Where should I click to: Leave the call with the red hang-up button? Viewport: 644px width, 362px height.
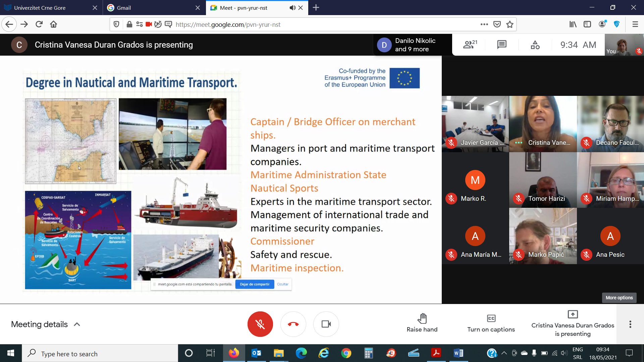[x=293, y=324]
